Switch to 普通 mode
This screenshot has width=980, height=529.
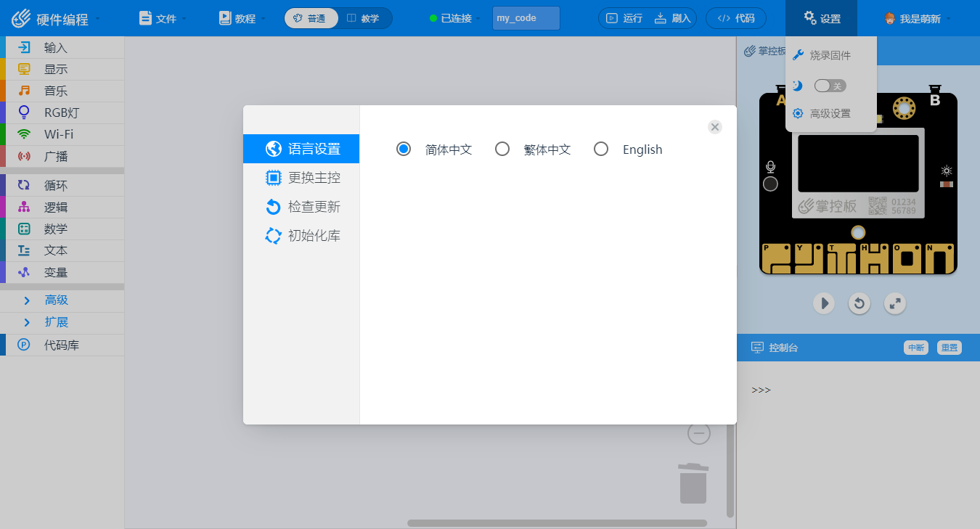point(311,18)
